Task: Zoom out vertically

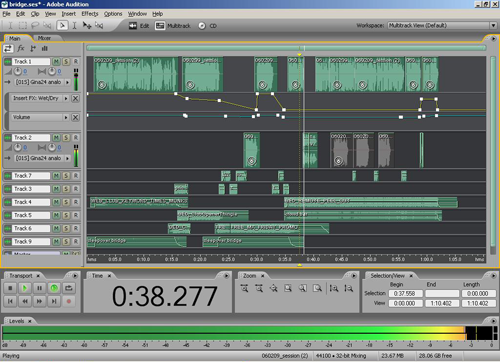Action: [348, 288]
